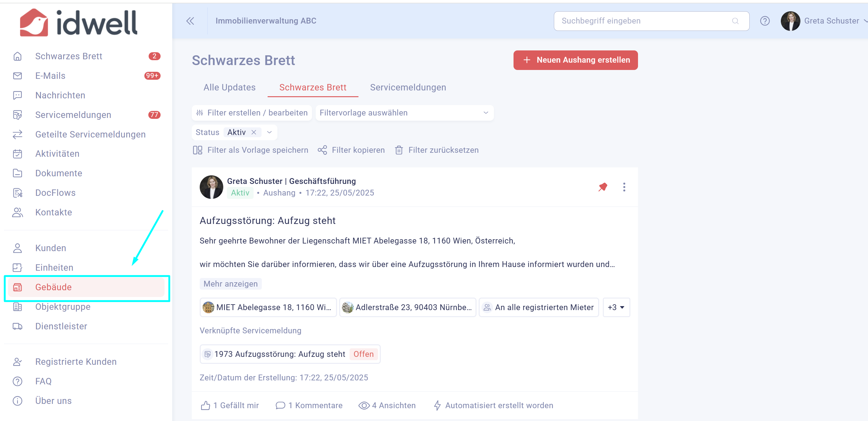This screenshot has width=868, height=421.
Task: Open post options three-dot menu
Action: pyautogui.click(x=624, y=187)
